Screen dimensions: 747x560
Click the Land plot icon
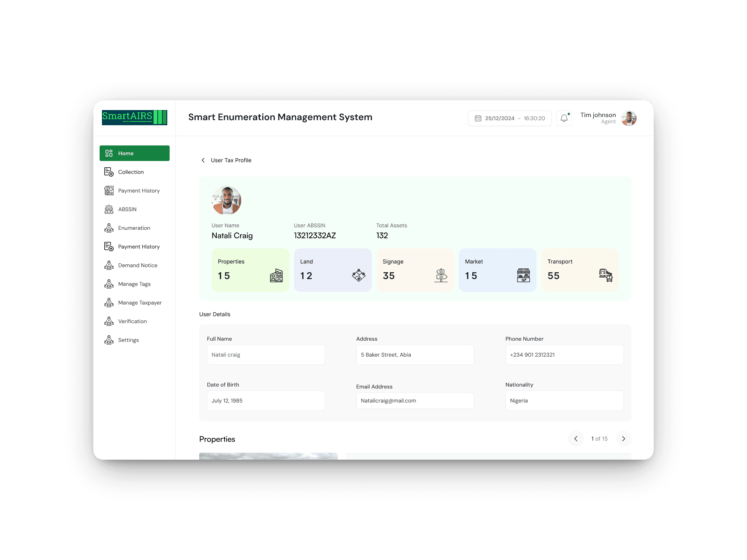(x=359, y=275)
